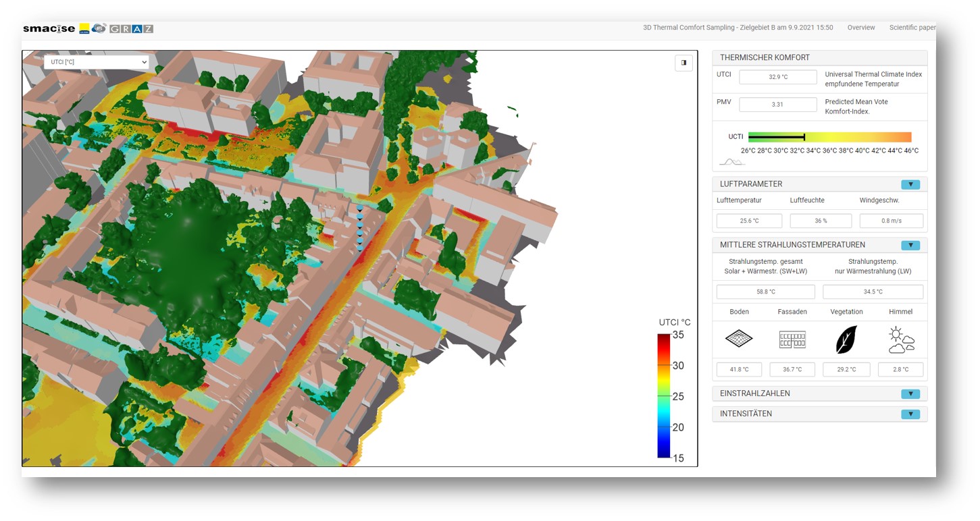Screen dimensions: 980x521
Task: Click the Lufttemperatur field 25.6 °C
Action: point(749,221)
